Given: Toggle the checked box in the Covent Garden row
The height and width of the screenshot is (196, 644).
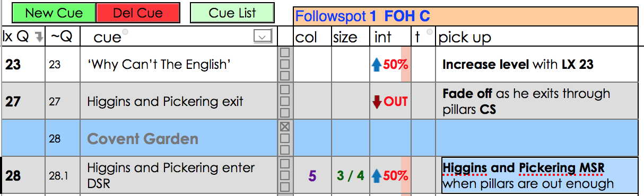Looking at the screenshot, I should (x=285, y=127).
